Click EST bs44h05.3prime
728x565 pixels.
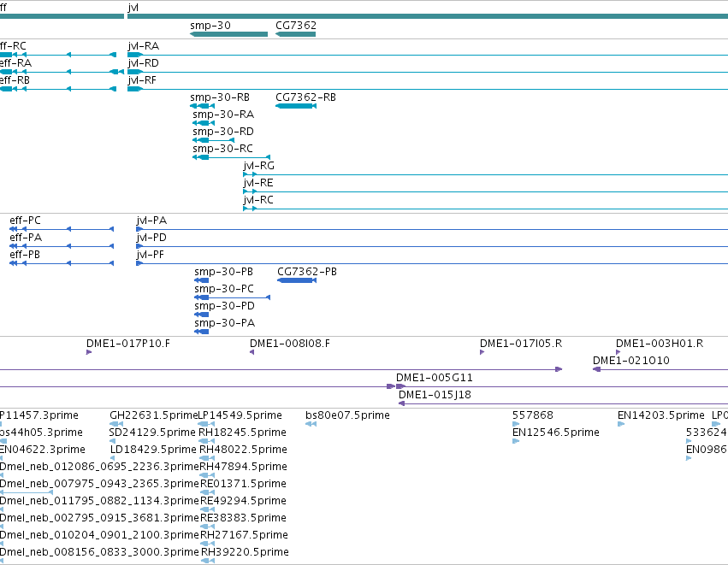3,441
